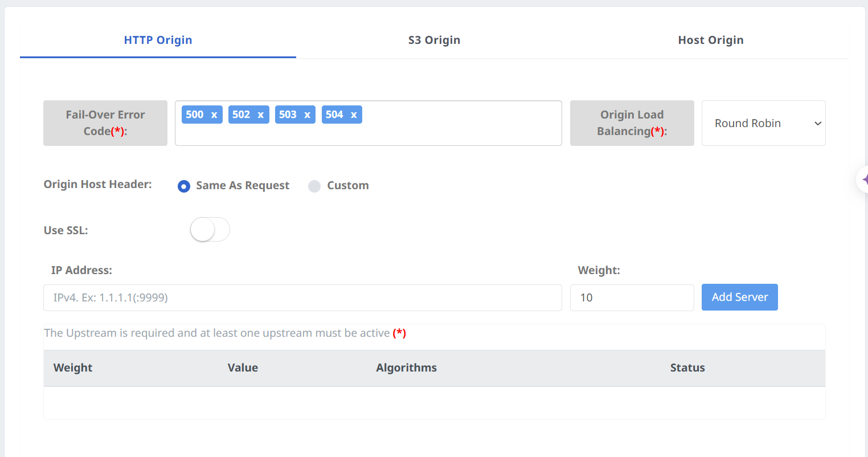Switch to the S3 Origin tab
The image size is (868, 457).
pos(434,40)
